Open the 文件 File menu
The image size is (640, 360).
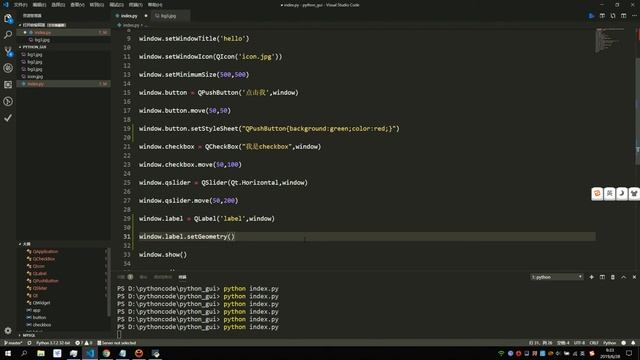(20, 5)
